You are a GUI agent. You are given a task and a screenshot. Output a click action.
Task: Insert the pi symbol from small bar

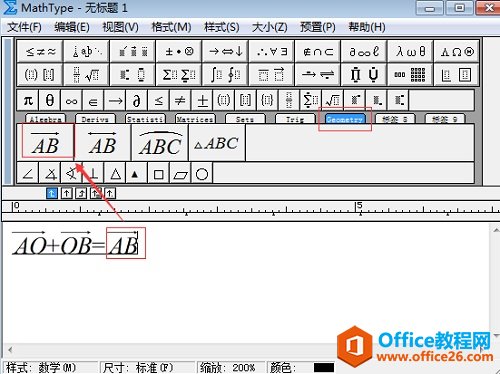coord(28,100)
